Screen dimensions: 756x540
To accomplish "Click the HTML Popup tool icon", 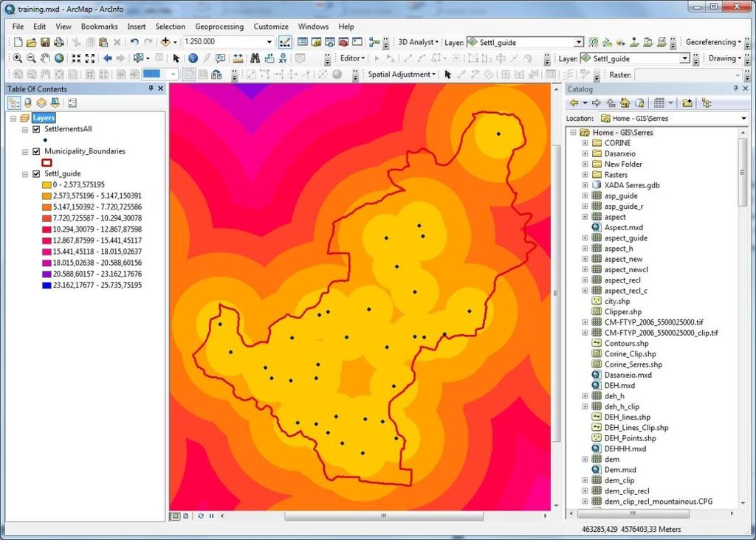I will pyautogui.click(x=220, y=58).
